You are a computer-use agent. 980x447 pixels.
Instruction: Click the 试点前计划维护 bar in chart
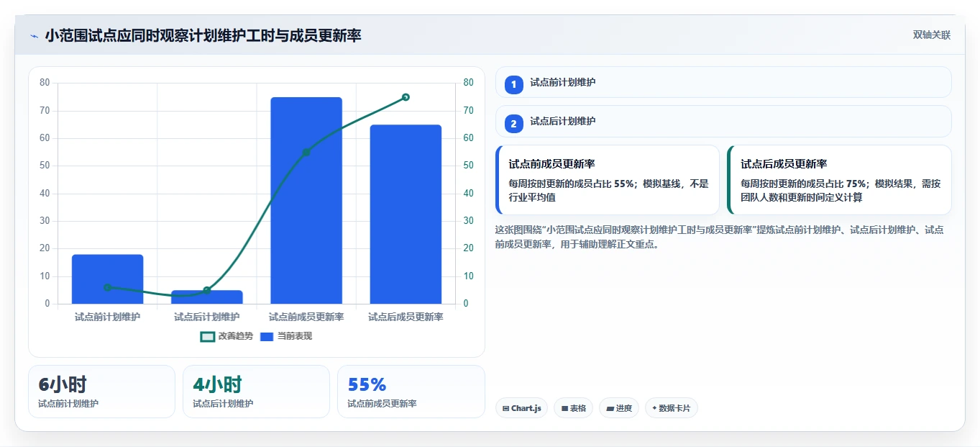click(107, 279)
